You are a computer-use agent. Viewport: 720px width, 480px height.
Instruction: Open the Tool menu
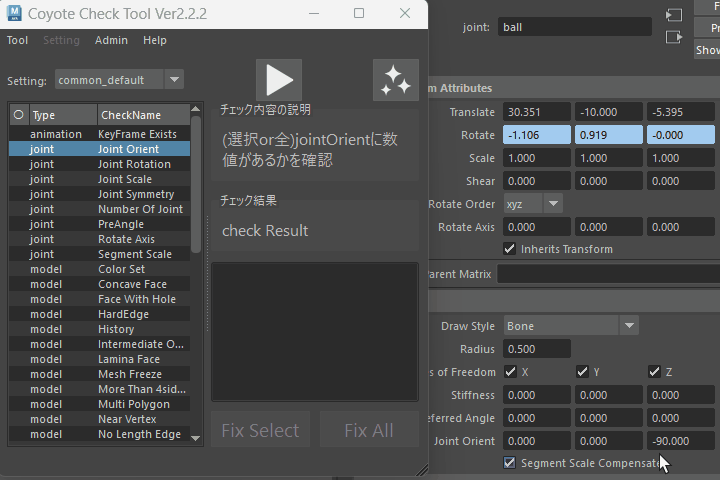coord(17,40)
